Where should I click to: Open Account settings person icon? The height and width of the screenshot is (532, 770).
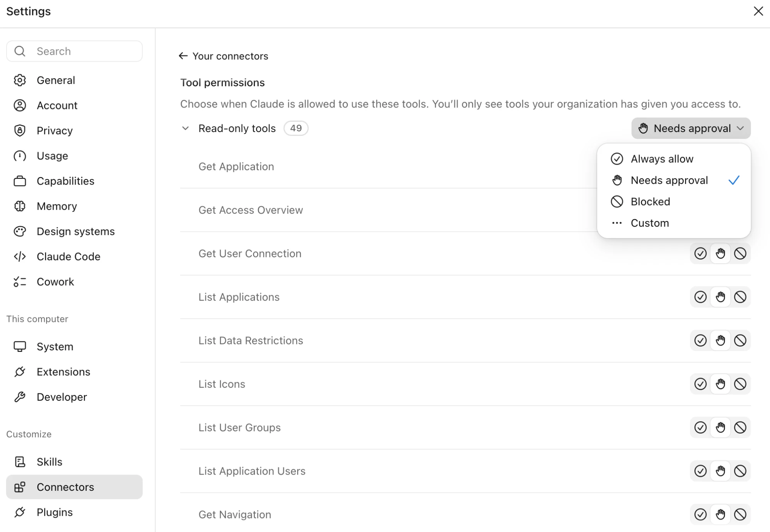coord(20,105)
